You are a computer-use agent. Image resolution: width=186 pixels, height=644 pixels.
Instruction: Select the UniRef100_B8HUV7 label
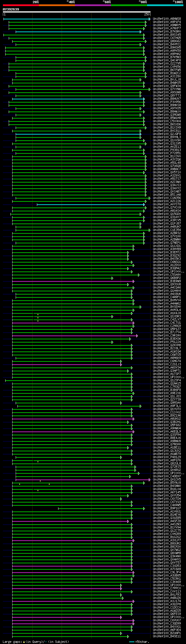tap(167, 99)
